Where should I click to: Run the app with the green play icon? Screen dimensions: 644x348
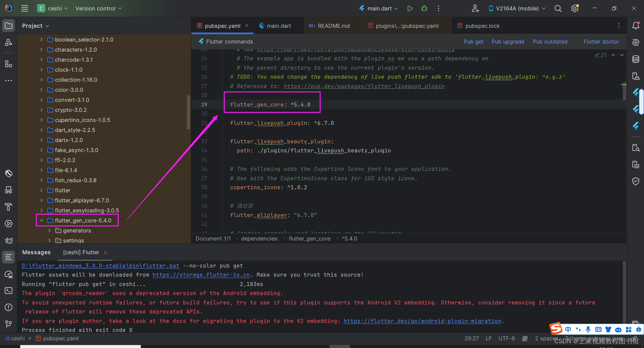point(410,8)
